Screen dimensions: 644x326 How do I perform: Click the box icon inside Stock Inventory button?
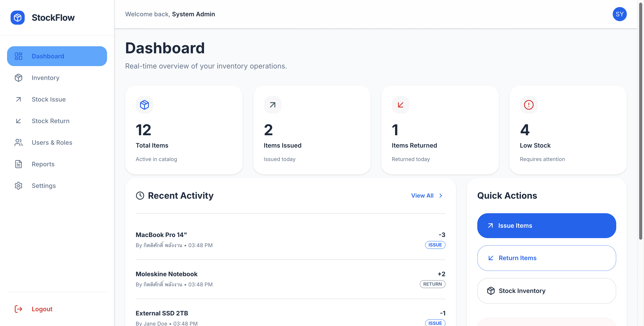tap(491, 291)
